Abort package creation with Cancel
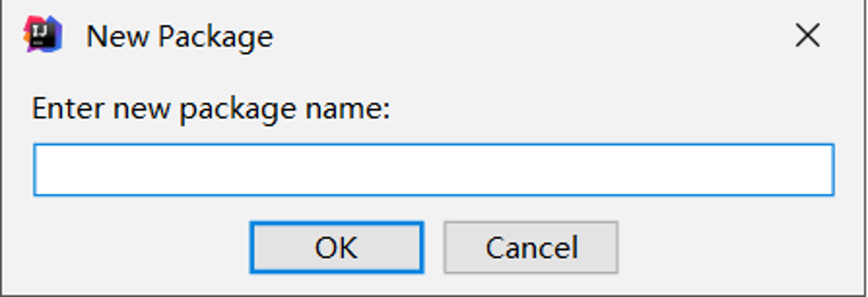Image resolution: width=868 pixels, height=297 pixels. coord(531,248)
